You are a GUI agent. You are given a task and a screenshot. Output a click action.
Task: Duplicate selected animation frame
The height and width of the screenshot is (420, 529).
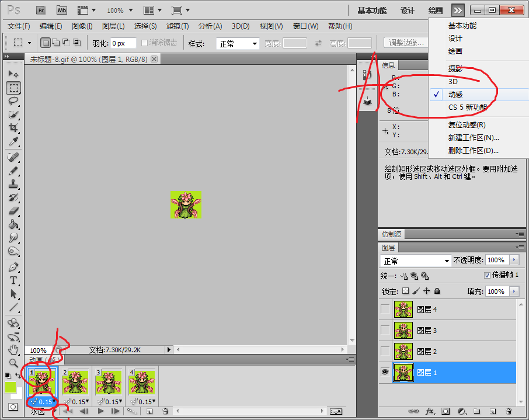149,411
